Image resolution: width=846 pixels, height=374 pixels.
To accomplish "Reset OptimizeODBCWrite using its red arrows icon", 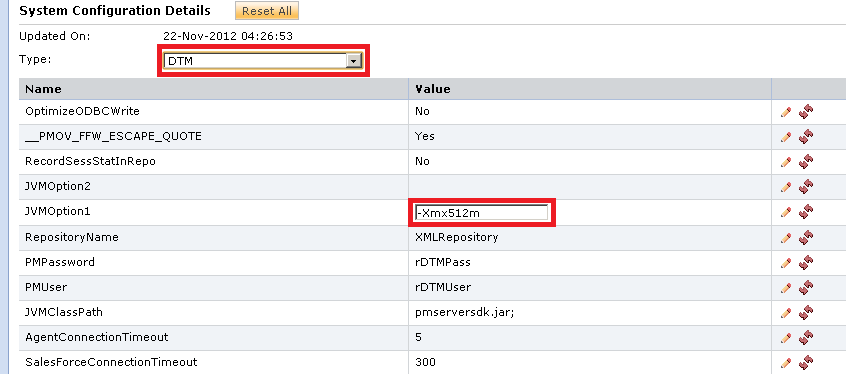I will point(806,112).
